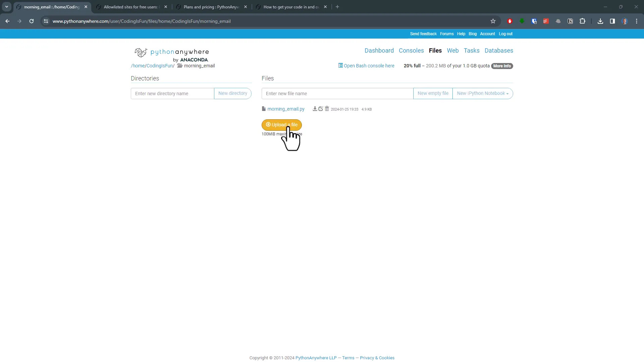Viewport: 644px width, 362px height.
Task: Toggle the browser side panel
Action: (612, 21)
